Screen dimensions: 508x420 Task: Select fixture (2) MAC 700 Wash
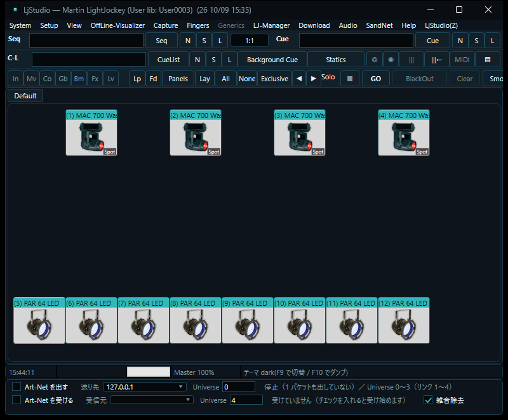[196, 133]
